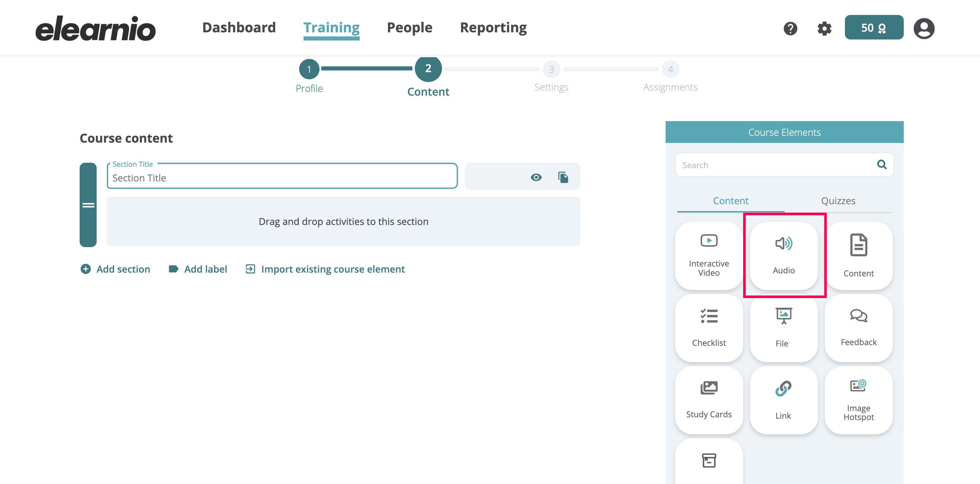The width and height of the screenshot is (980, 484).
Task: Open the help question mark icon
Action: 790,28
